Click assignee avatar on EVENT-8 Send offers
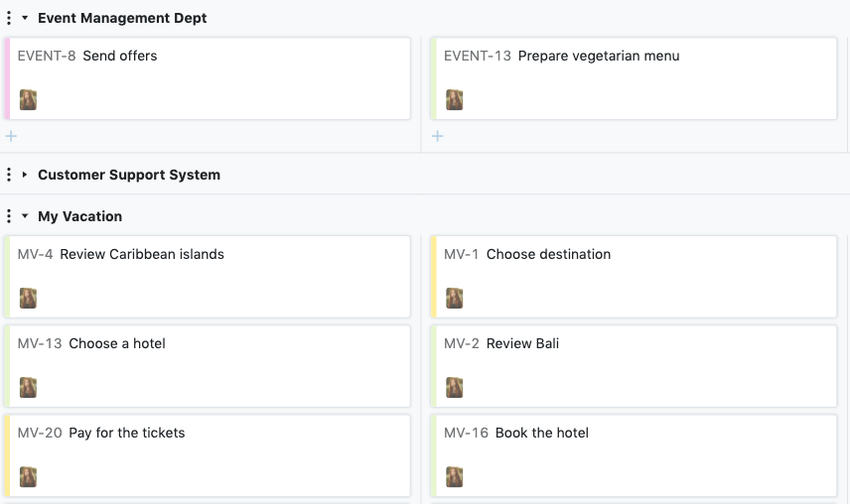850x504 pixels. [x=28, y=99]
